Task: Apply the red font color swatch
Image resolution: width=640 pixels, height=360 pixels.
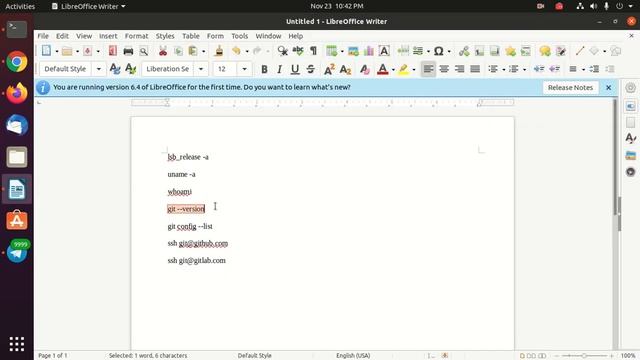Action: (382, 69)
